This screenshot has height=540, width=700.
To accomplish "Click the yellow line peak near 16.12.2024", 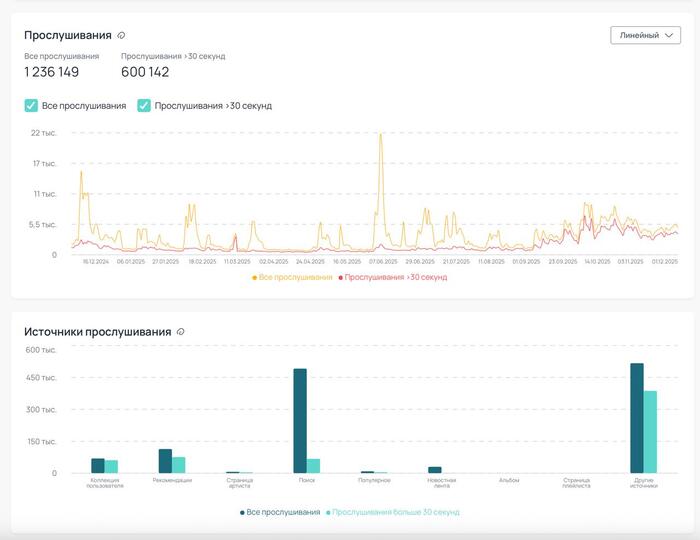I will pyautogui.click(x=81, y=173).
